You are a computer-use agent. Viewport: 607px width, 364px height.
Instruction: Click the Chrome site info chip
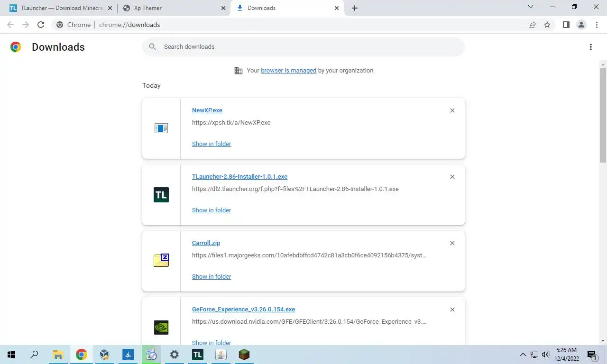pyautogui.click(x=74, y=25)
